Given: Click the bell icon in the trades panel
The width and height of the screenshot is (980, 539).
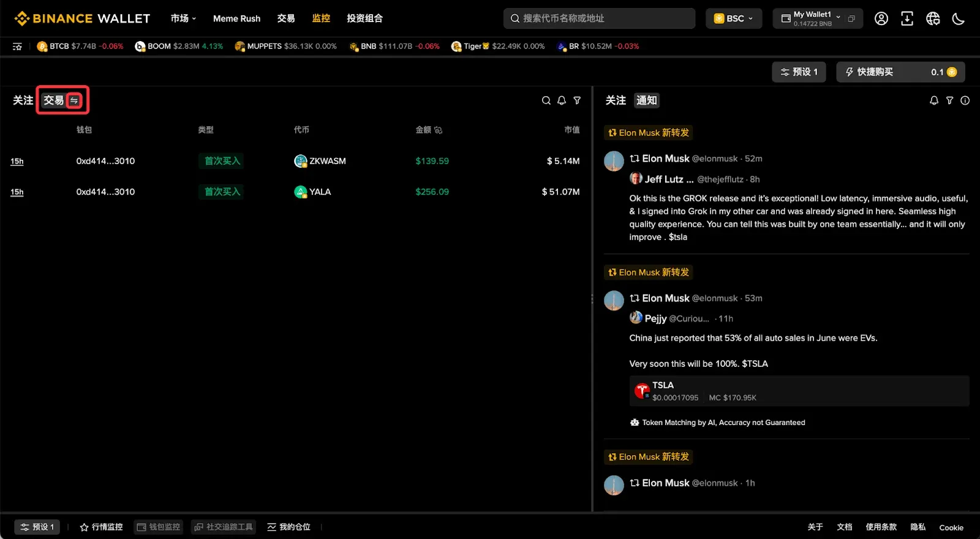Looking at the screenshot, I should (562, 100).
